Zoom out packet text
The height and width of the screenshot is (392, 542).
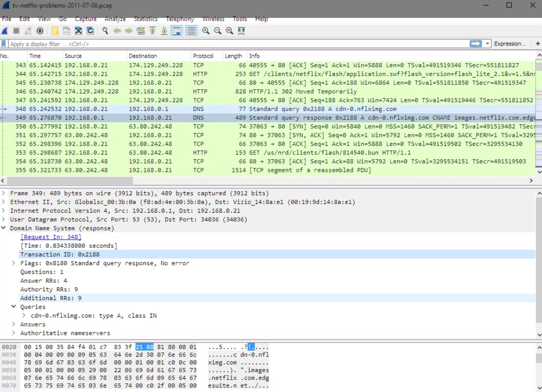[x=218, y=31]
